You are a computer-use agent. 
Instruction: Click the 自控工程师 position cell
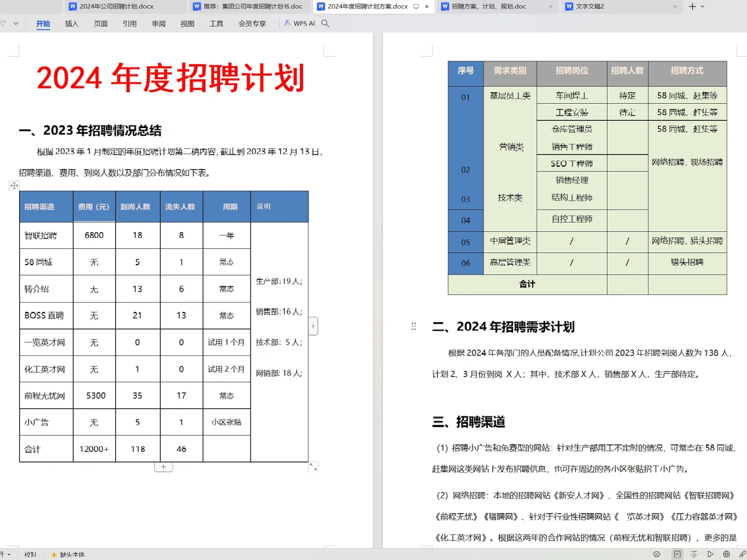click(x=572, y=219)
